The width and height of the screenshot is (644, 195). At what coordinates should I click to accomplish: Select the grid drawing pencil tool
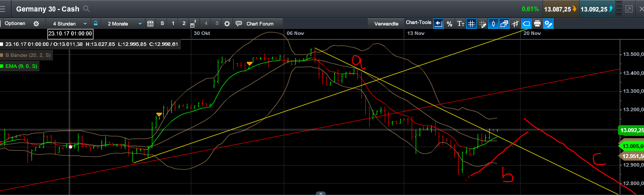coord(482,23)
